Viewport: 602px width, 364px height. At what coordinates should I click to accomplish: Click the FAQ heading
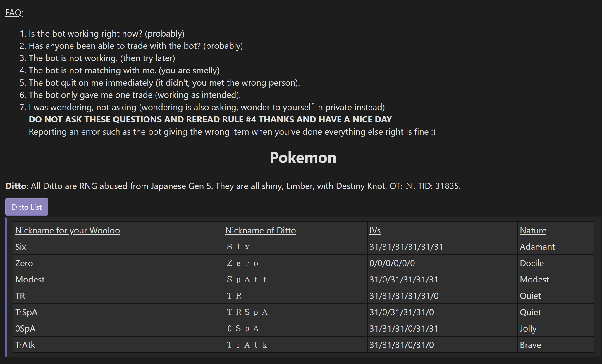coord(14,13)
